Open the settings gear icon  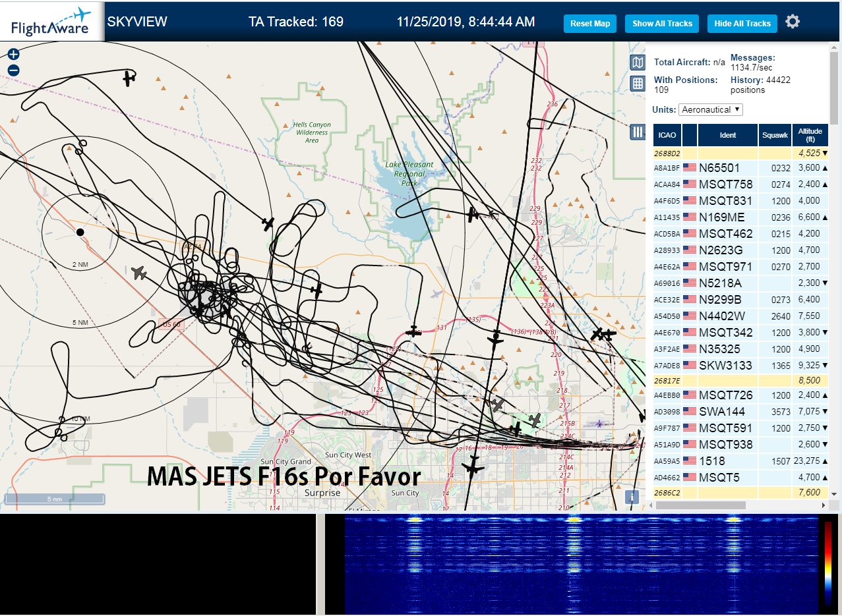tap(793, 22)
